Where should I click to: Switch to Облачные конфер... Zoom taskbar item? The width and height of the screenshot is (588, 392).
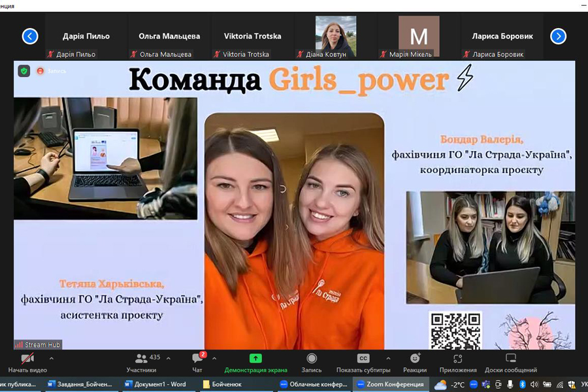point(314,384)
